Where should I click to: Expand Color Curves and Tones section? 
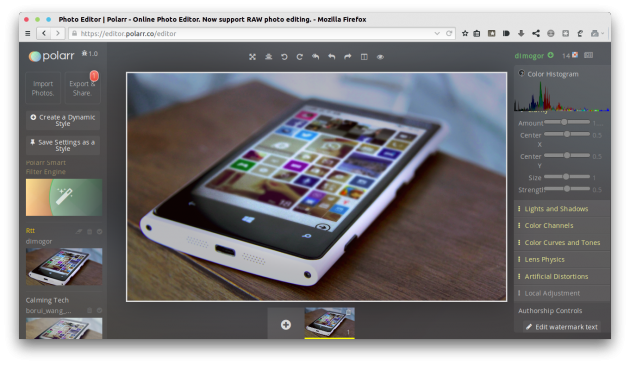[x=562, y=242]
